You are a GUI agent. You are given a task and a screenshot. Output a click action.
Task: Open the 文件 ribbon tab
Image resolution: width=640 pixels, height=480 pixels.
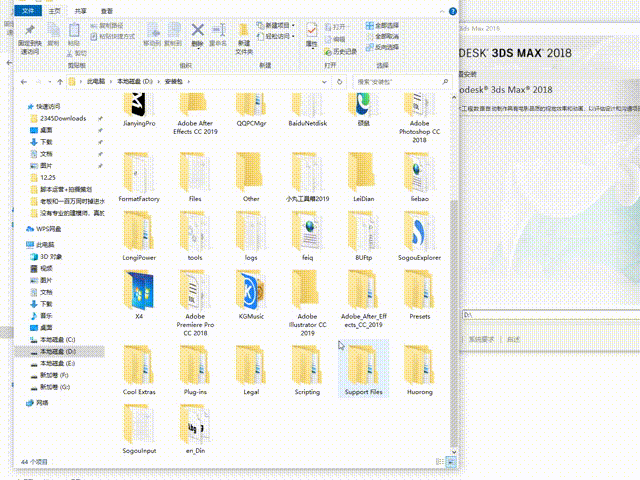(28, 11)
